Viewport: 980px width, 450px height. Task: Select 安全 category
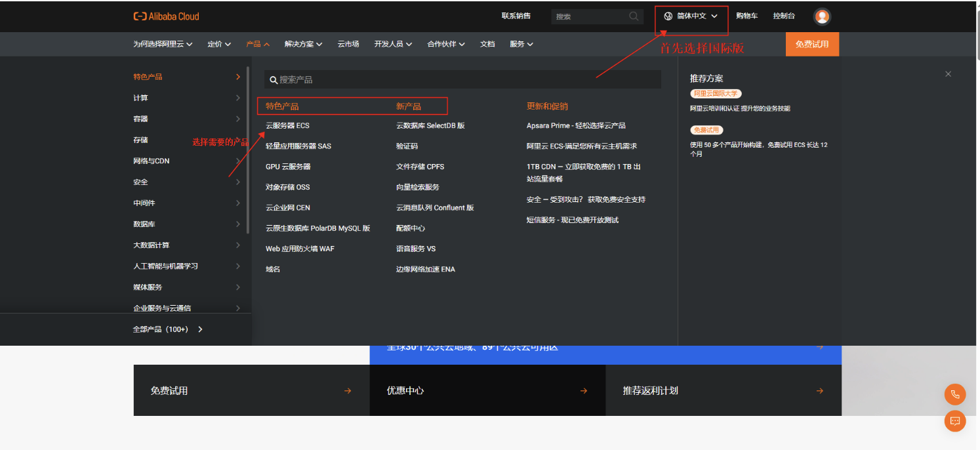187,182
